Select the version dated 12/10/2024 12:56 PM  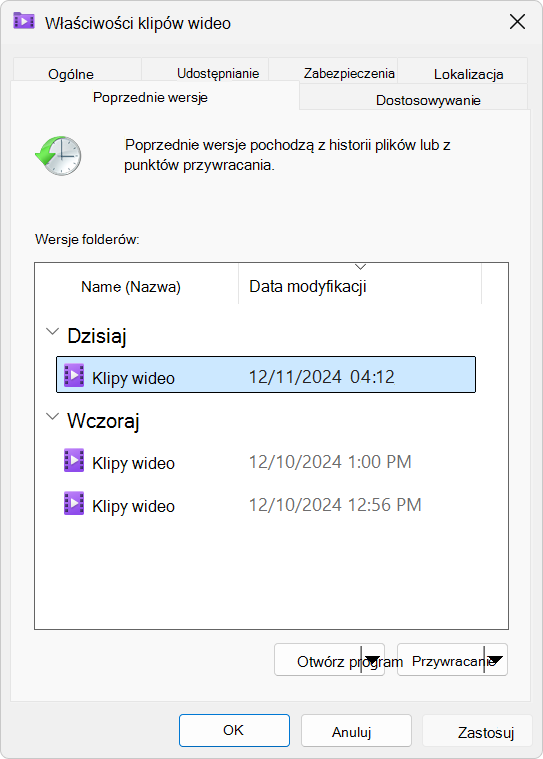266,504
